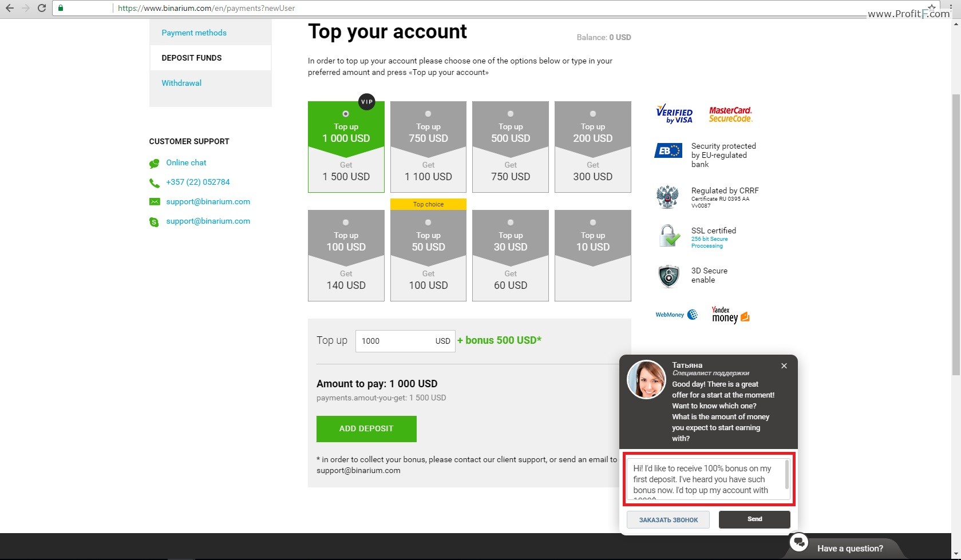Click the chat bubble icon by Have a question

[x=798, y=542]
